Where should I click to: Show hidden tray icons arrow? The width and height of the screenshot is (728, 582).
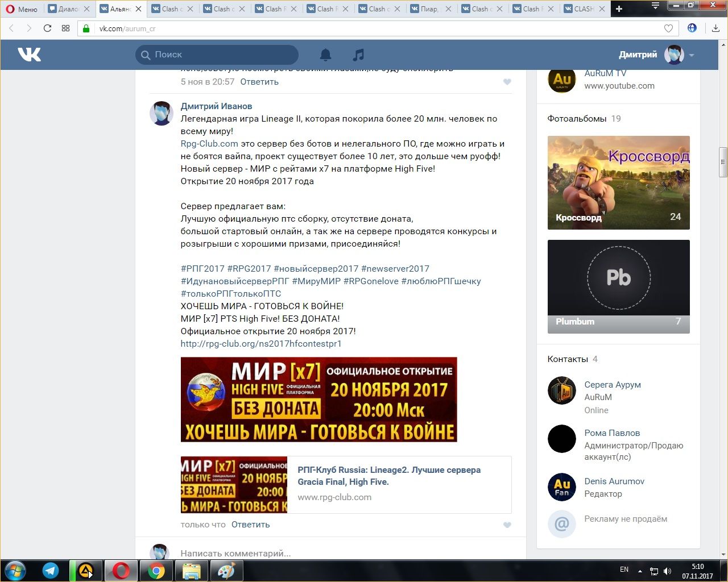tap(640, 571)
